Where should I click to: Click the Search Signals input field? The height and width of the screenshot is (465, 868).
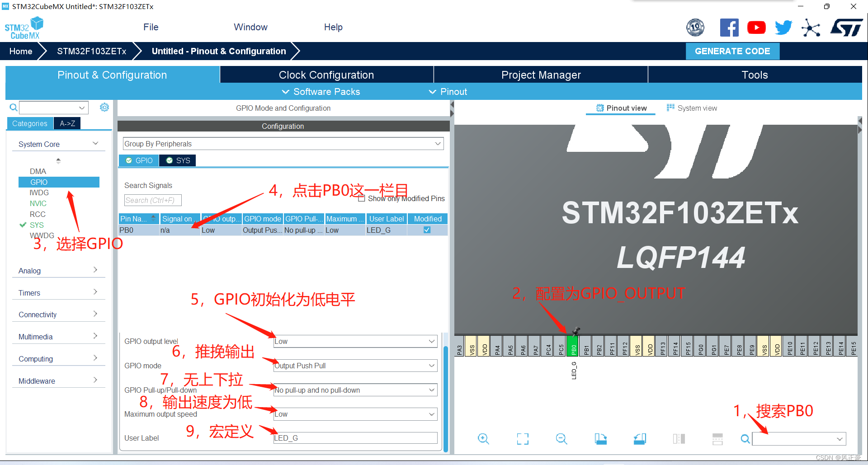(x=153, y=200)
